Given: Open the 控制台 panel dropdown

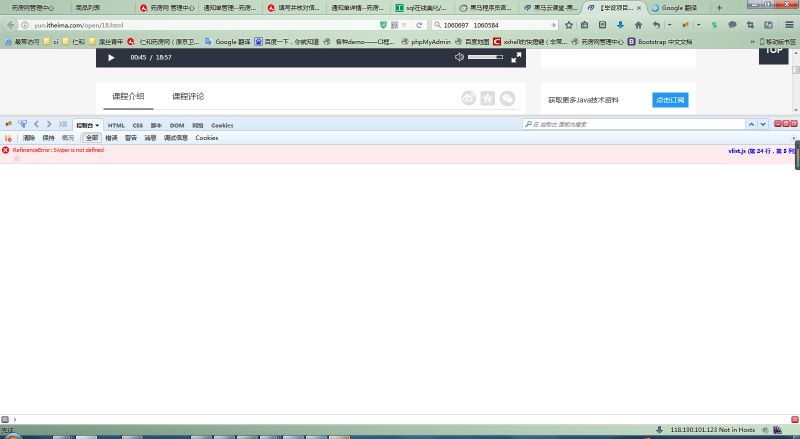Looking at the screenshot, I should pyautogui.click(x=88, y=125).
